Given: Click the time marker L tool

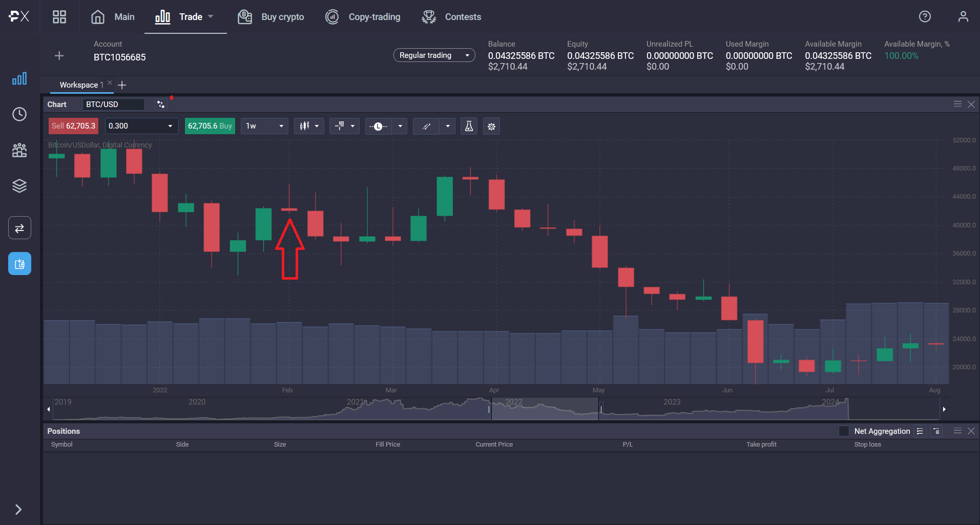Looking at the screenshot, I should click(378, 126).
